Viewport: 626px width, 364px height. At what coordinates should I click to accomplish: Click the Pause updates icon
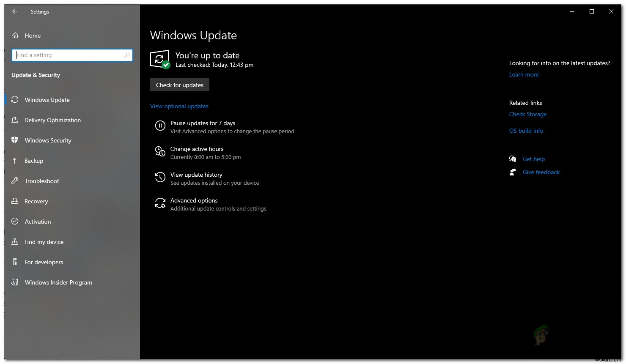tap(160, 125)
